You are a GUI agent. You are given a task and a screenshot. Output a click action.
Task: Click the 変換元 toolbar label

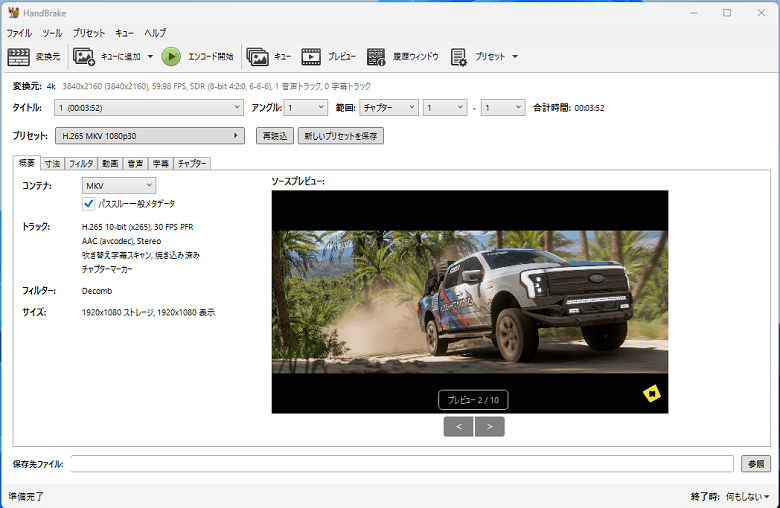click(48, 57)
